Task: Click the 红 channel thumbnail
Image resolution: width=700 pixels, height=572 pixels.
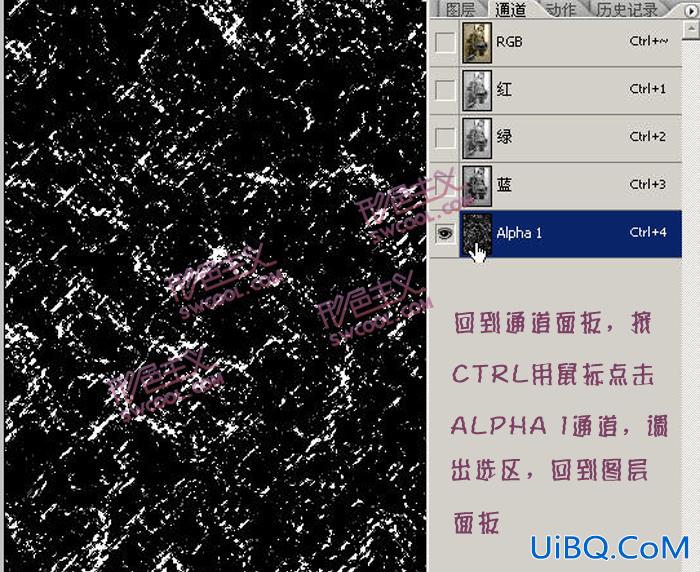Action: (477, 90)
